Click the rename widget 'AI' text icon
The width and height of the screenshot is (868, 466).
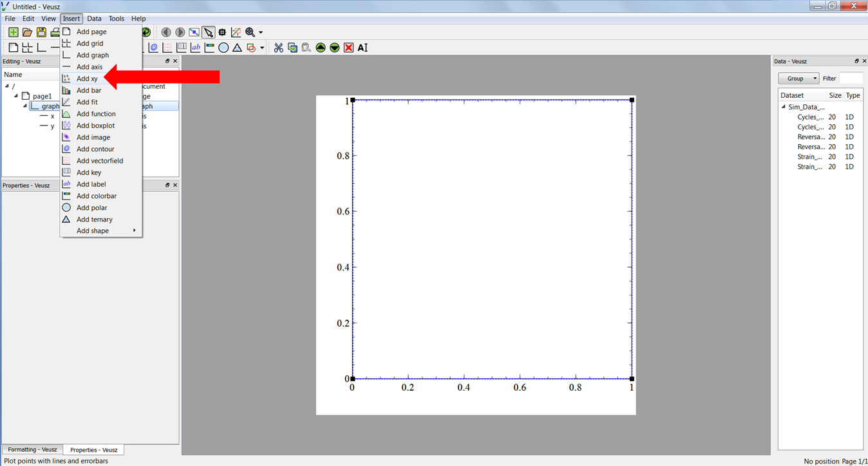pos(363,48)
